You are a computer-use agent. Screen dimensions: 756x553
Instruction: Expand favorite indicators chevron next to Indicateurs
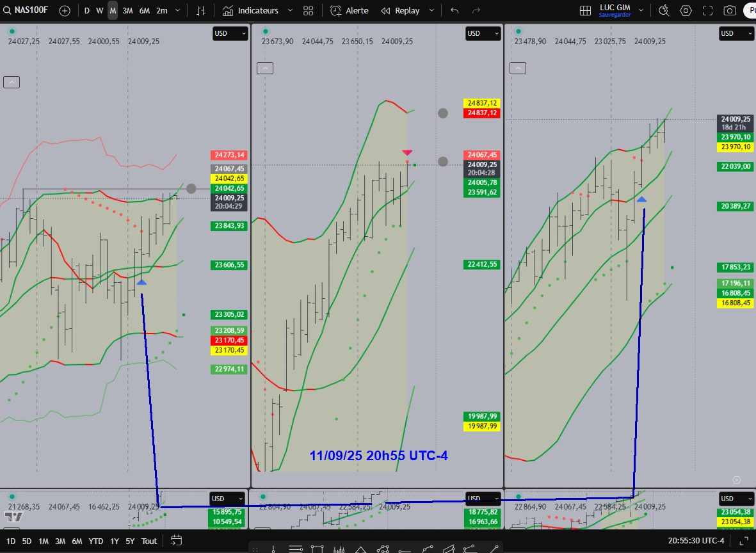tap(290, 11)
